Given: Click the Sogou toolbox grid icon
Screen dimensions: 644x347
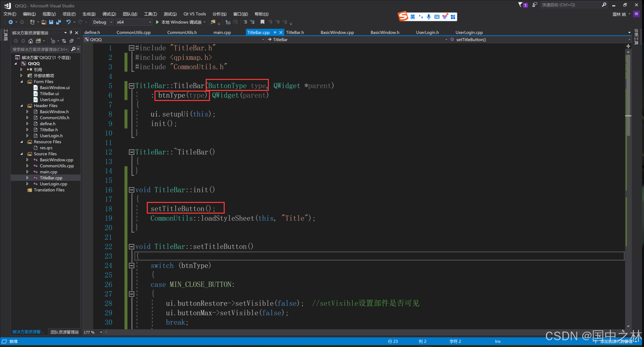Looking at the screenshot, I should point(453,17).
